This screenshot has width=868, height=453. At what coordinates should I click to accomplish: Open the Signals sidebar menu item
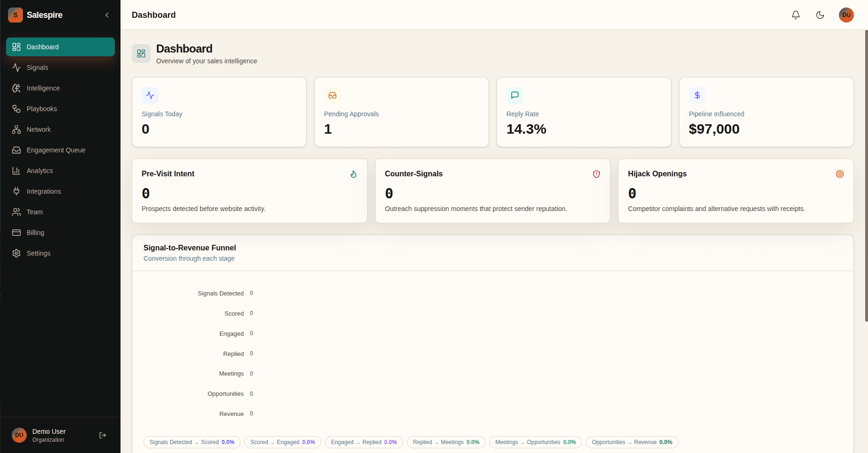(60, 68)
